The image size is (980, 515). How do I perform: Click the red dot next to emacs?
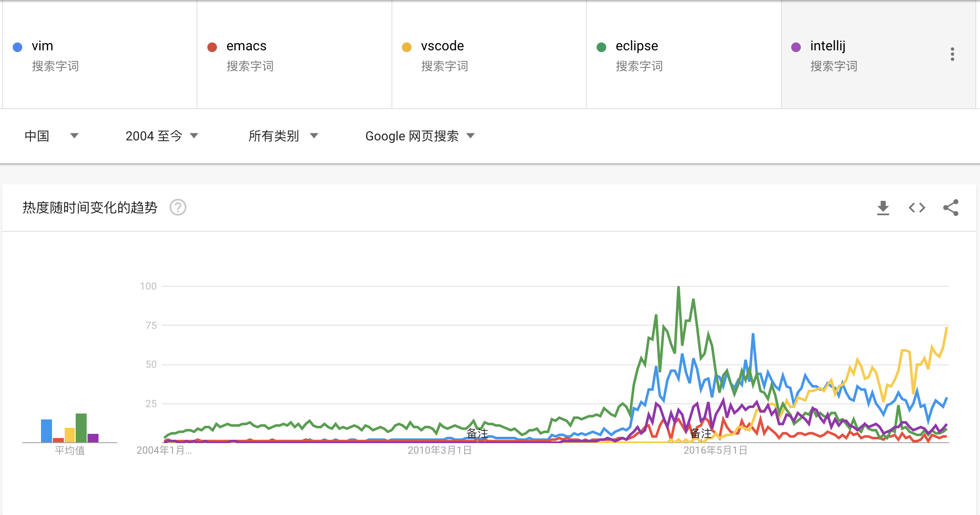pos(212,47)
